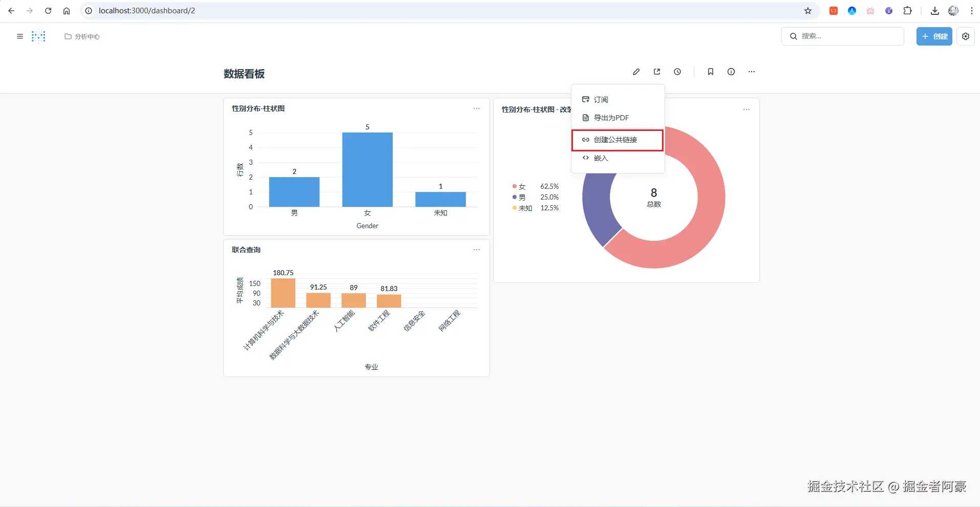Image resolution: width=980 pixels, height=507 pixels.
Task: Edit dashboard with the pencil icon
Action: coord(636,72)
